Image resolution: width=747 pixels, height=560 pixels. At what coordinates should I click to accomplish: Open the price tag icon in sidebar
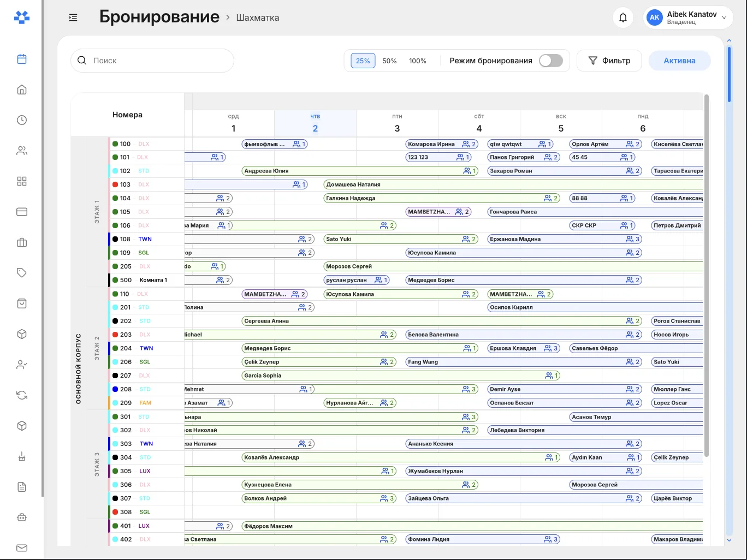pyautogui.click(x=22, y=273)
